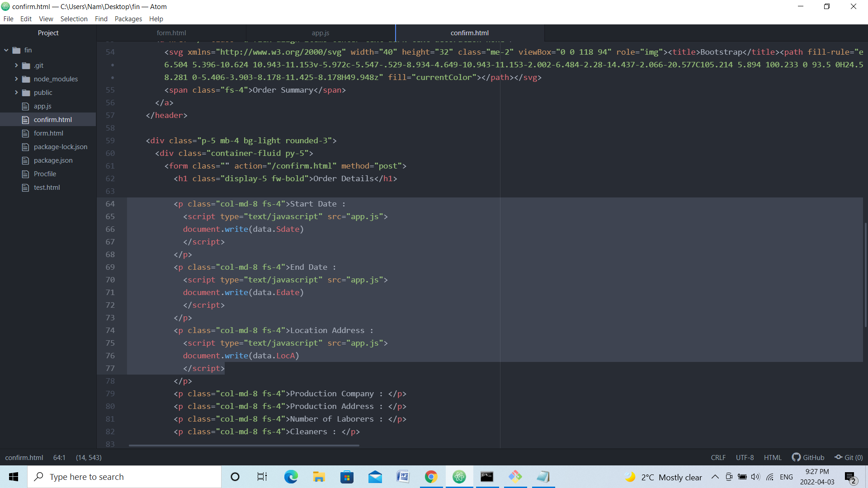Open the volume control

(755, 477)
